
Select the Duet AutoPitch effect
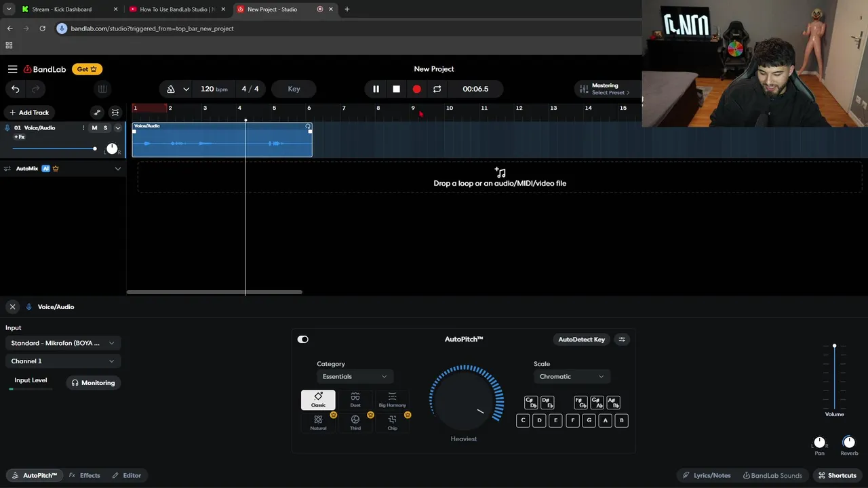point(355,400)
